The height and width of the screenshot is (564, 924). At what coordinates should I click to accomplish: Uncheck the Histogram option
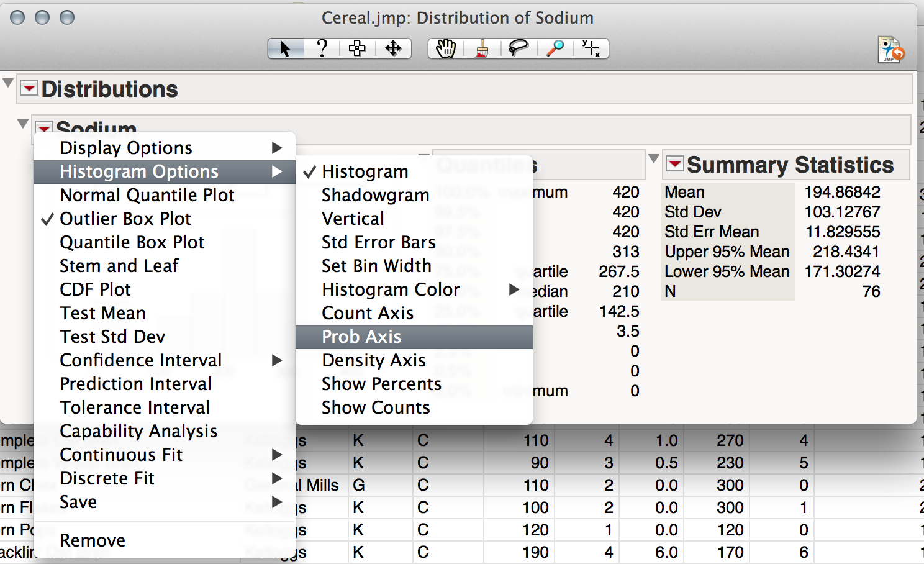[365, 171]
